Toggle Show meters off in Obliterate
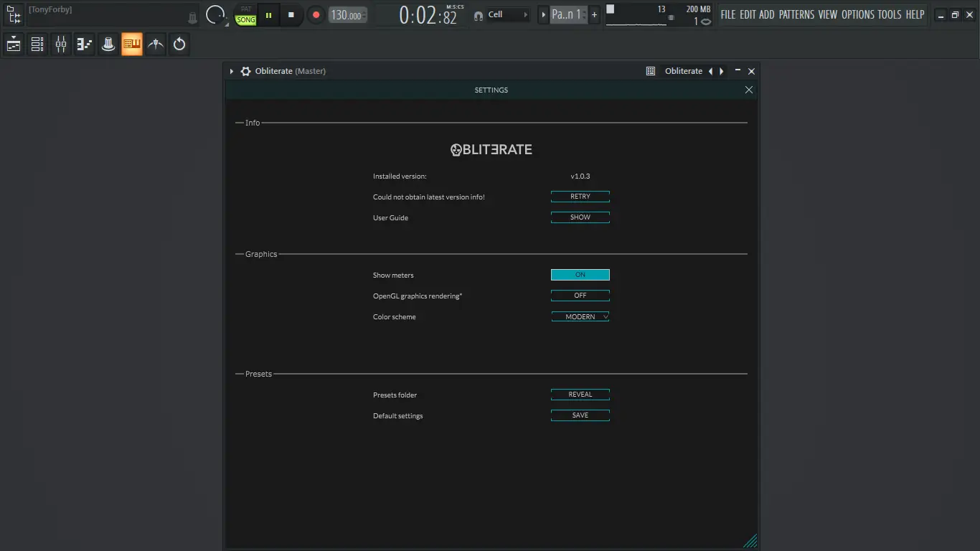 tap(580, 275)
